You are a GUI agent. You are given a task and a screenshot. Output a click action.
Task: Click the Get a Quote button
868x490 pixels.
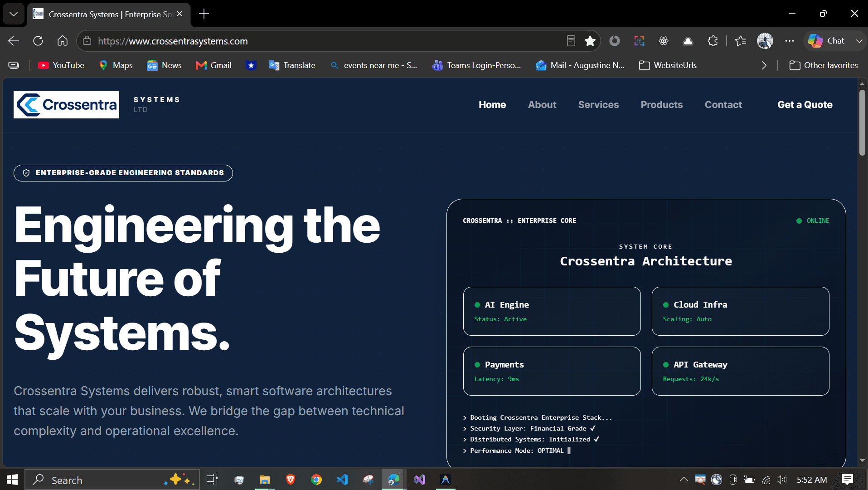coord(805,105)
